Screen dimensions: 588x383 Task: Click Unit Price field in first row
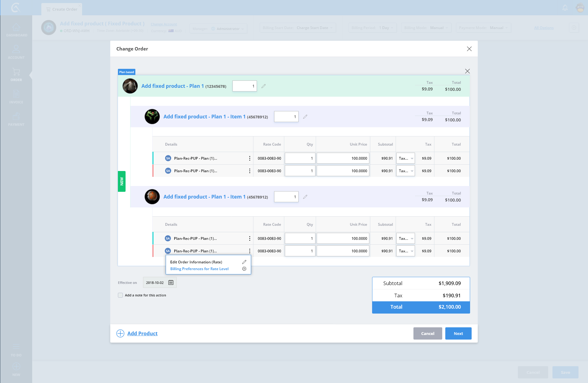[343, 158]
